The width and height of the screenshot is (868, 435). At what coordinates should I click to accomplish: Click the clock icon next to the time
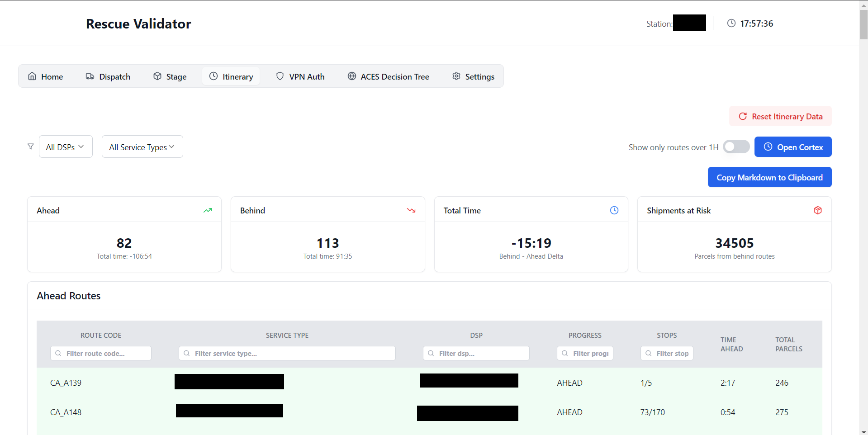point(731,24)
